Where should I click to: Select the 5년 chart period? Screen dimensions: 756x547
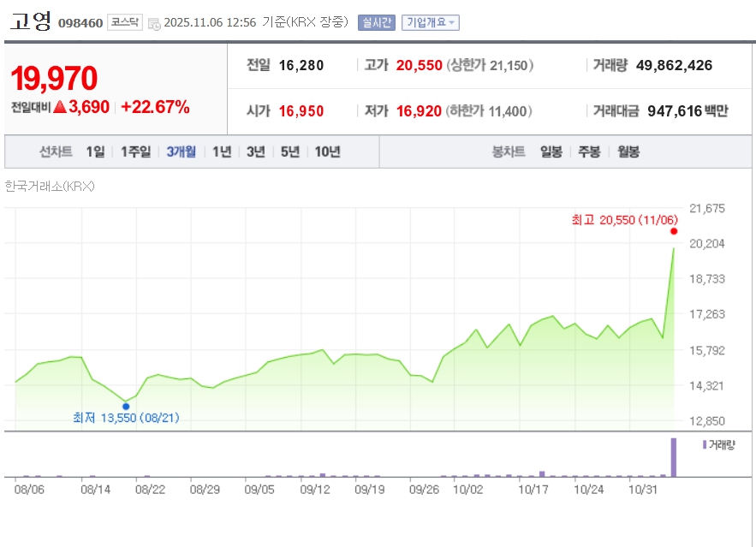tap(289, 152)
